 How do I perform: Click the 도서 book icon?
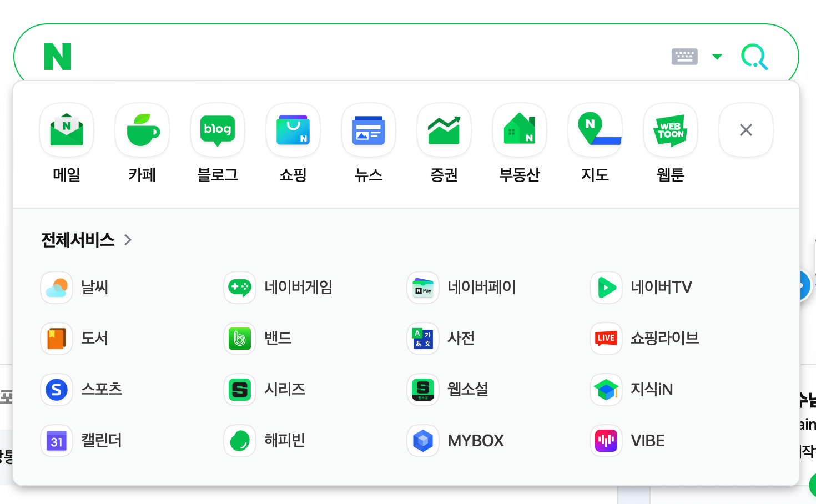[x=57, y=339]
